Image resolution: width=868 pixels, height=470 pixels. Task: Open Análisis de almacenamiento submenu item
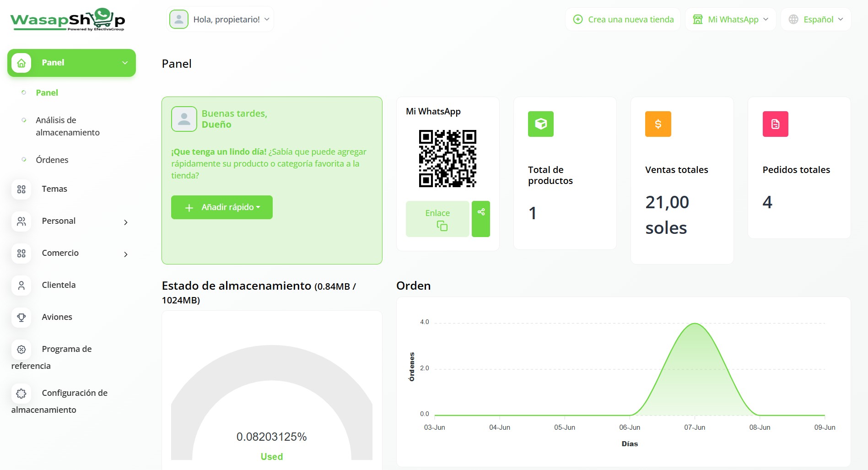[67, 126]
